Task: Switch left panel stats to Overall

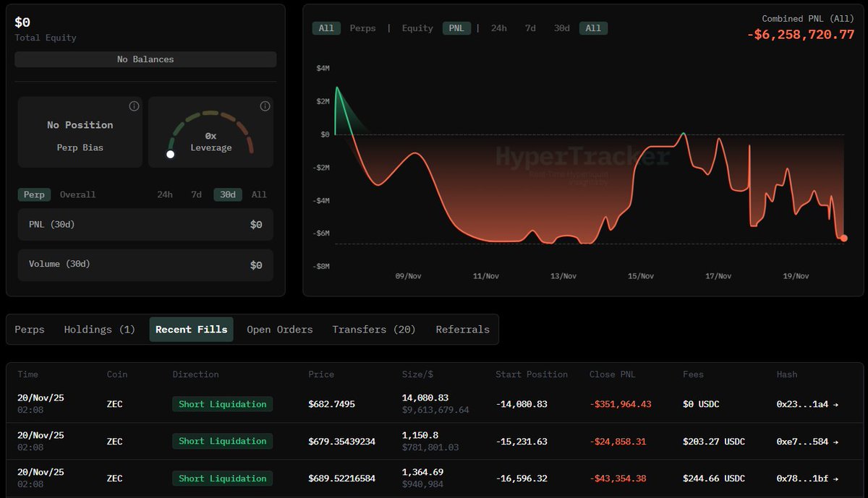Action: [77, 194]
